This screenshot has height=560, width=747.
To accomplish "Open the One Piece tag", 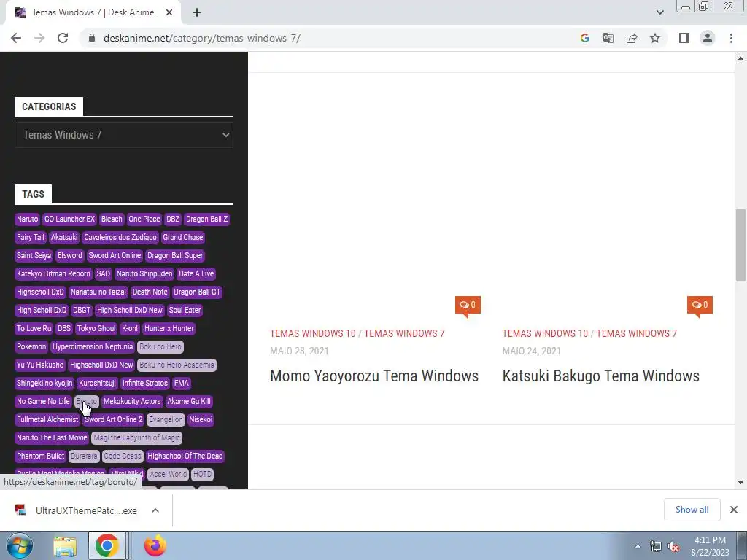I will point(144,219).
